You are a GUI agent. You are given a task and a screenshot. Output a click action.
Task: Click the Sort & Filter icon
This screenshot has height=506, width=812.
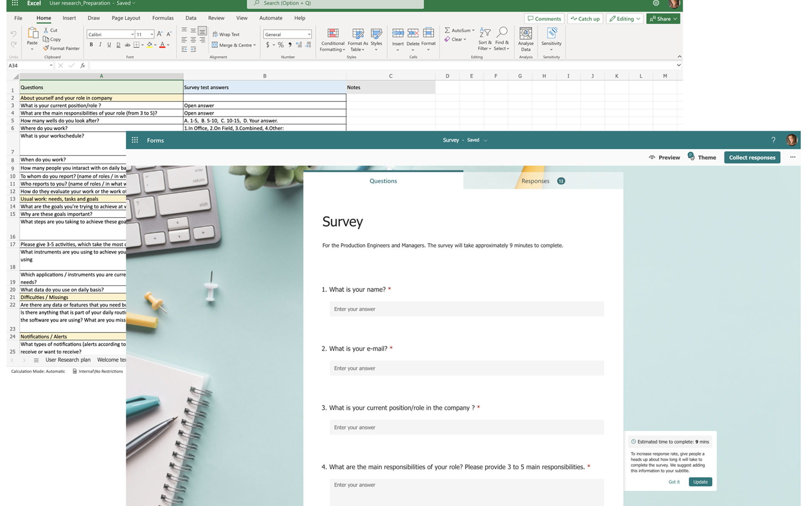coord(485,33)
